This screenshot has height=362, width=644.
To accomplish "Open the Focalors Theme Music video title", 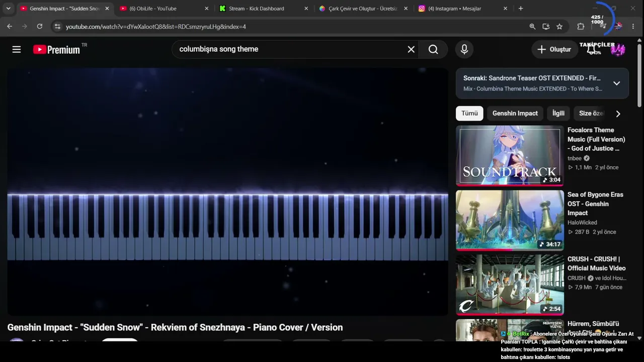I will tap(596, 139).
